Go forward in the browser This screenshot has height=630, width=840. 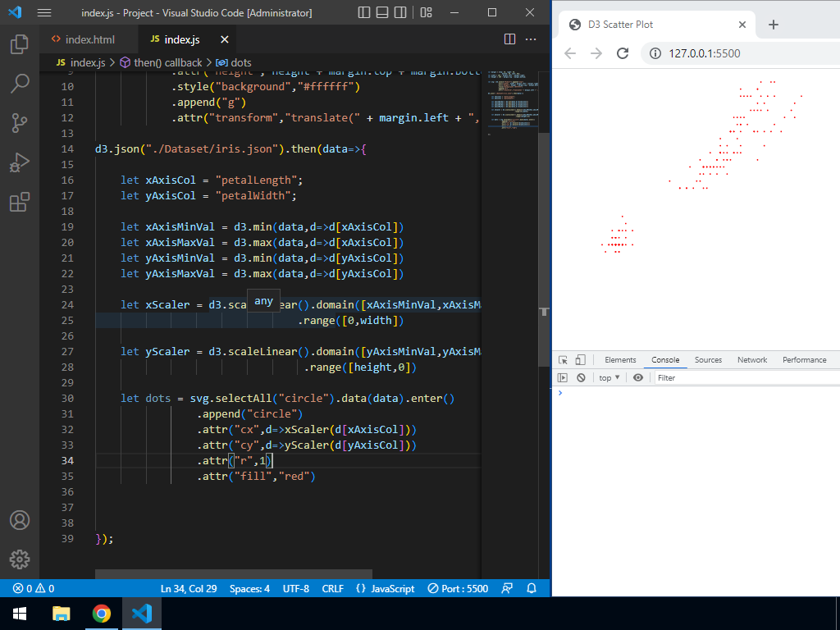pyautogui.click(x=596, y=53)
